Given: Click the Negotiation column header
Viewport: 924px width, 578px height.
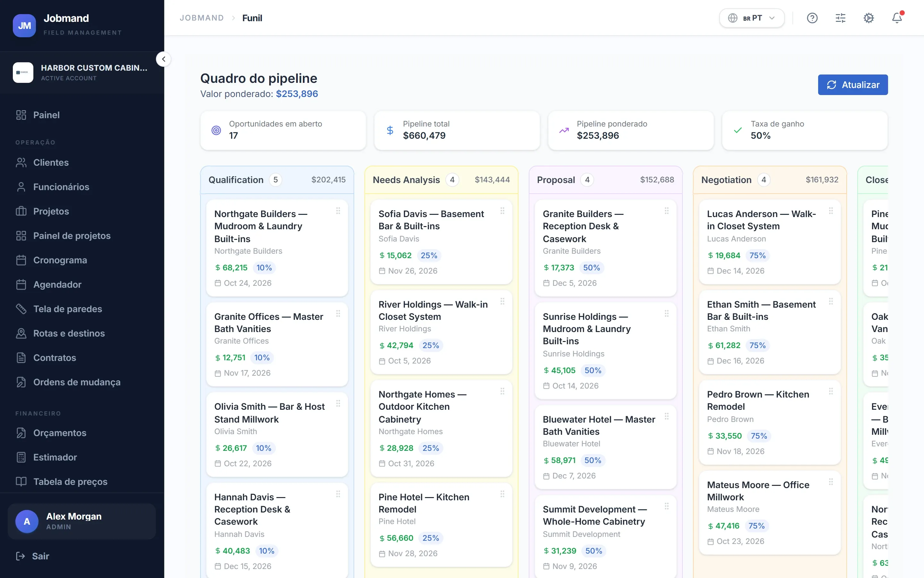Looking at the screenshot, I should (x=770, y=180).
